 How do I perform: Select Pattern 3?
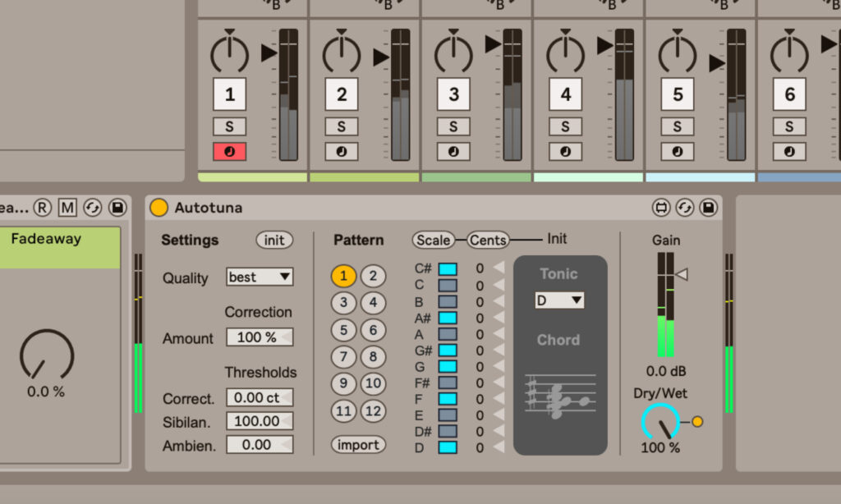344,303
